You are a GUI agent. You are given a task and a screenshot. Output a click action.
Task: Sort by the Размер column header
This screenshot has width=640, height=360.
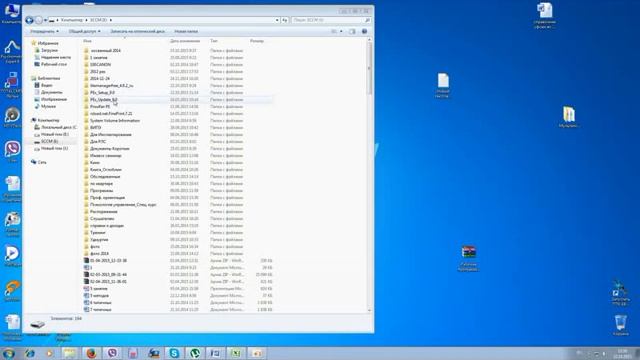point(257,41)
